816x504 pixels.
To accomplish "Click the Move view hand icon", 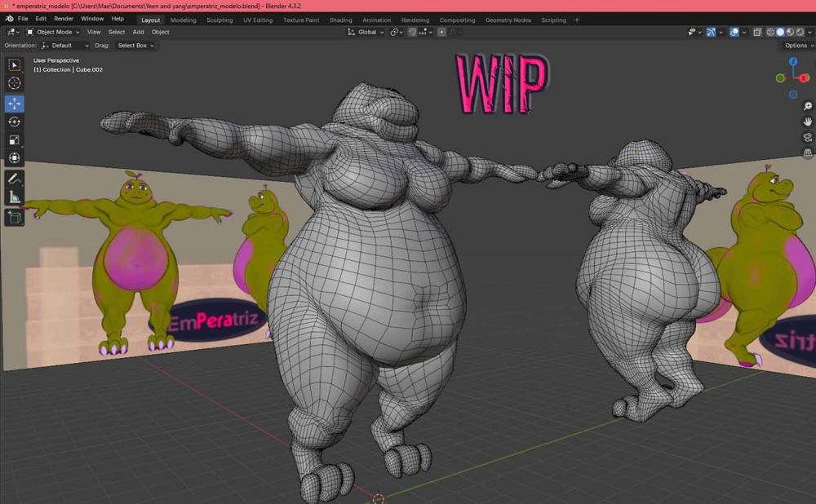I will pyautogui.click(x=808, y=122).
